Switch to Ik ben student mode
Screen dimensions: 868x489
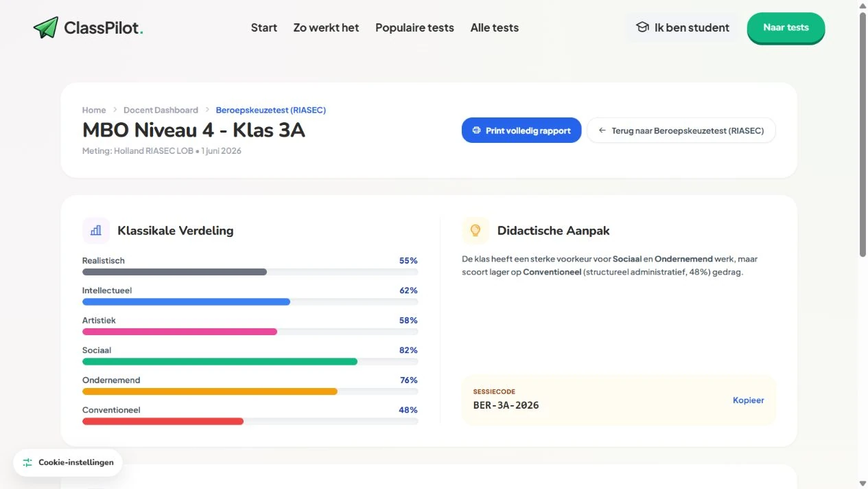pos(683,27)
